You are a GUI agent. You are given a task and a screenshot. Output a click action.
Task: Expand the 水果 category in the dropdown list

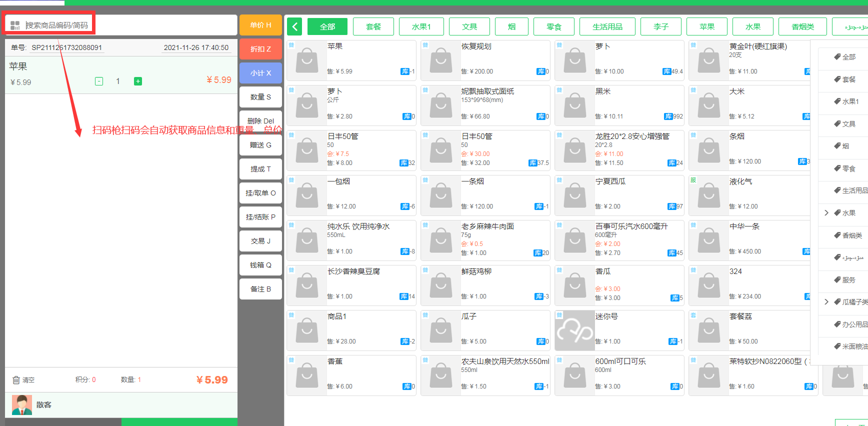click(826, 213)
